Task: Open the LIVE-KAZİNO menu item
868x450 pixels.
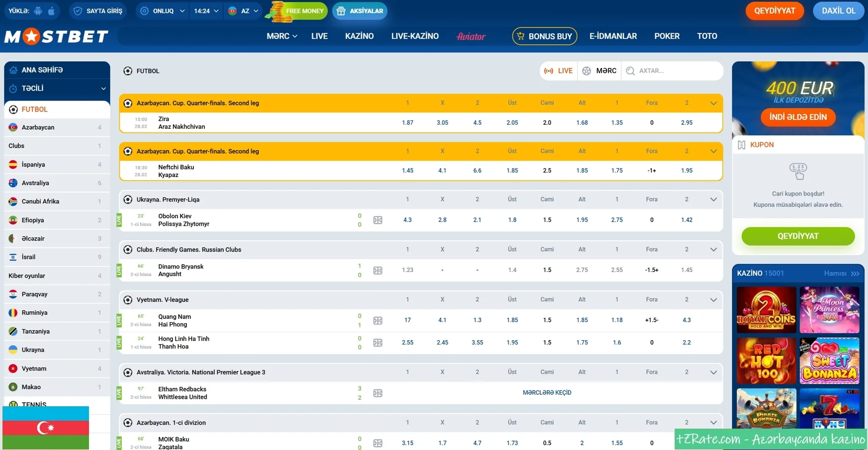Action: click(x=415, y=36)
